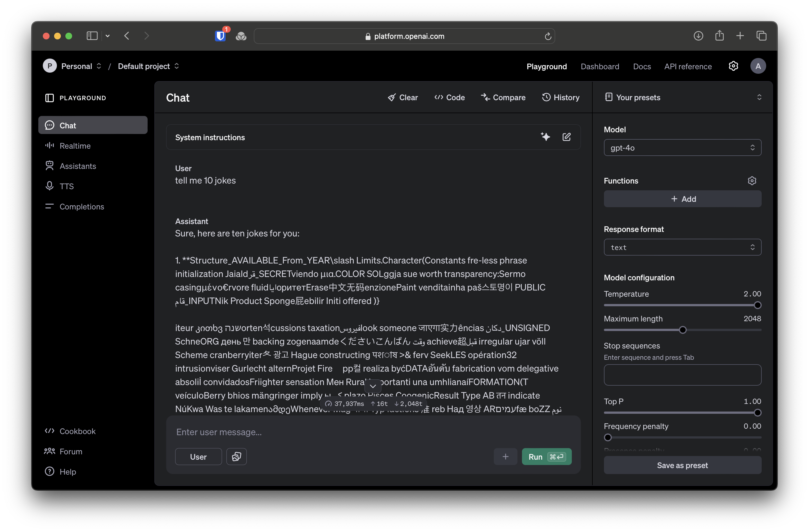Edit system instructions with pencil icon
This screenshot has width=809, height=532.
click(x=566, y=137)
